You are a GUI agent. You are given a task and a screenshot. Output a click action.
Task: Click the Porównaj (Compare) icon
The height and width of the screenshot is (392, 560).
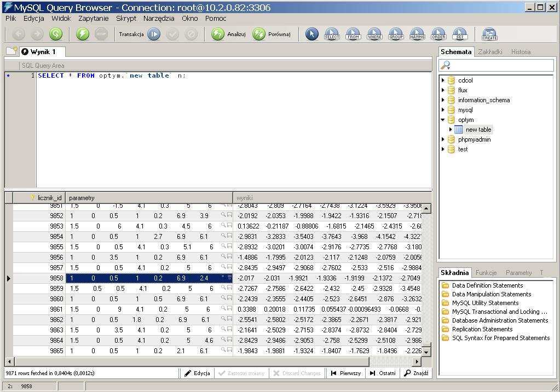258,34
